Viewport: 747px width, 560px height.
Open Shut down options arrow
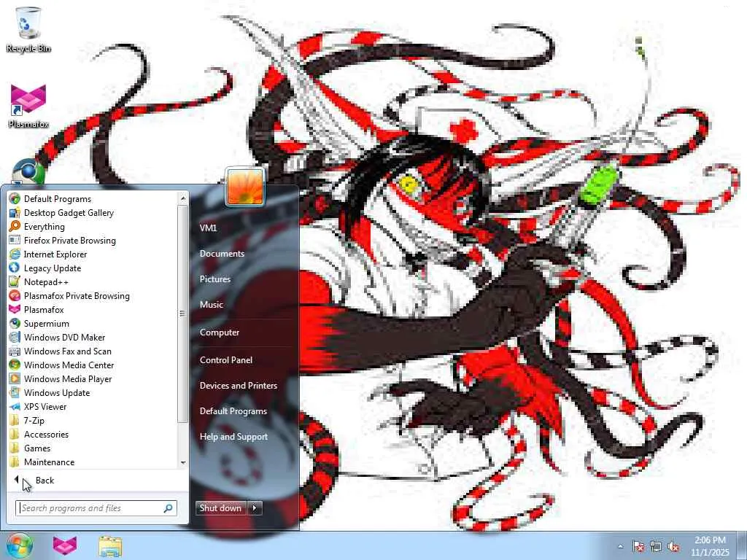click(255, 507)
